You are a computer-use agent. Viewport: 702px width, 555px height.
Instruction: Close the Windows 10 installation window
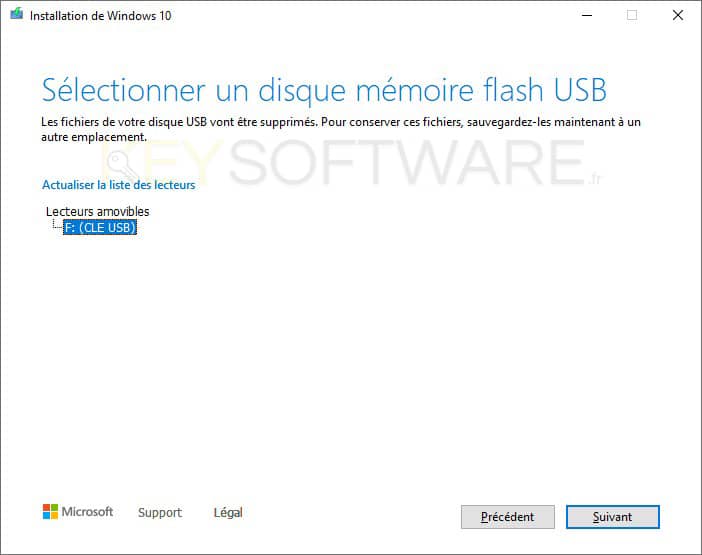(x=678, y=15)
